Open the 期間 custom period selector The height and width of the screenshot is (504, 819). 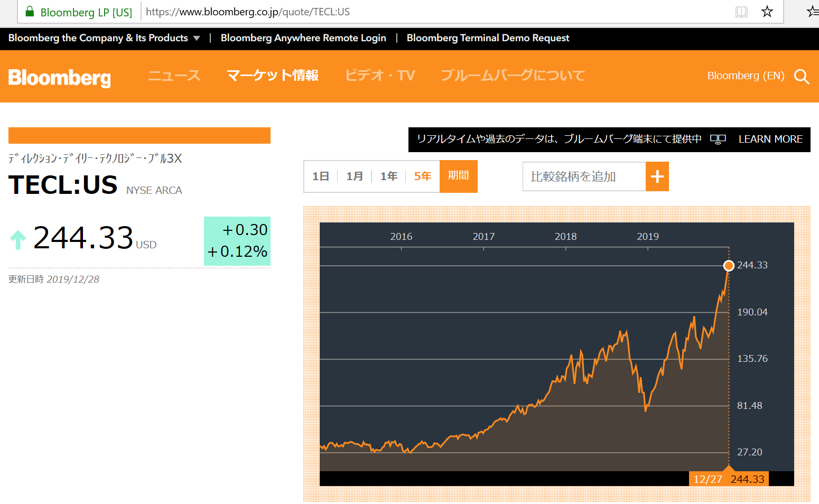(458, 176)
